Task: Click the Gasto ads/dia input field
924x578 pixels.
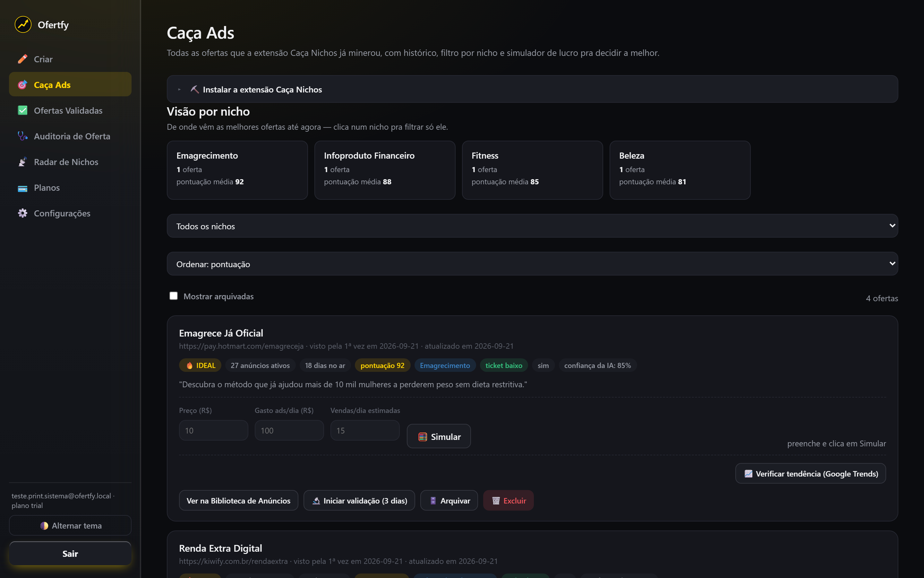Action: [x=289, y=430]
